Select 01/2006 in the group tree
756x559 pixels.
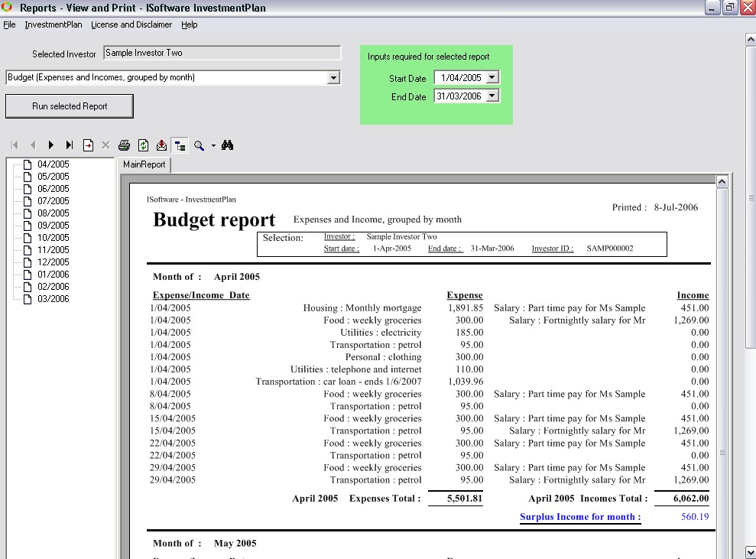tap(53, 275)
